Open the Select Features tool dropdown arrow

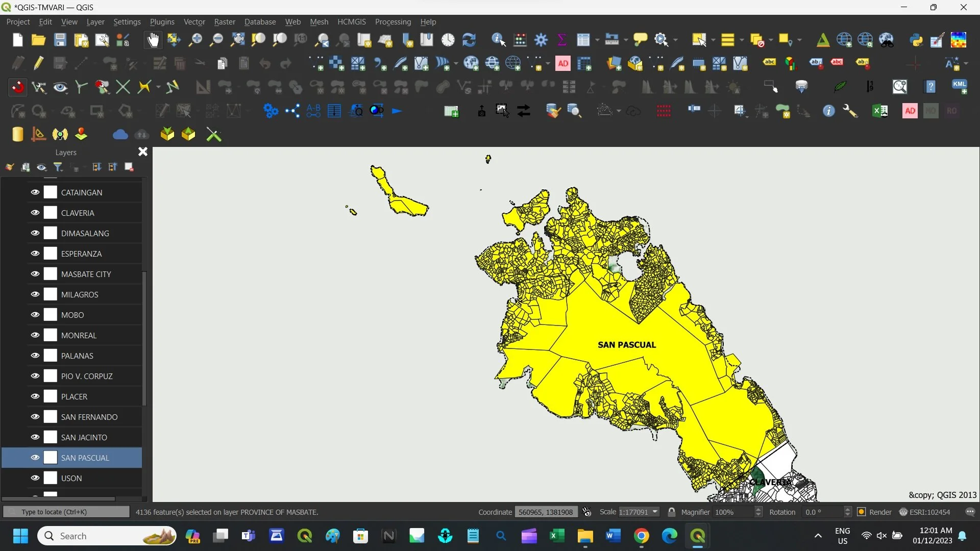pos(713,40)
